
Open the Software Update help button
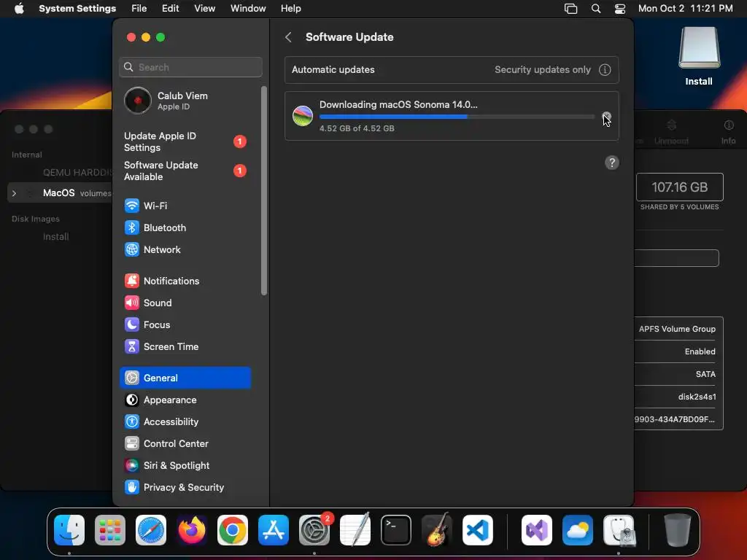(x=612, y=163)
